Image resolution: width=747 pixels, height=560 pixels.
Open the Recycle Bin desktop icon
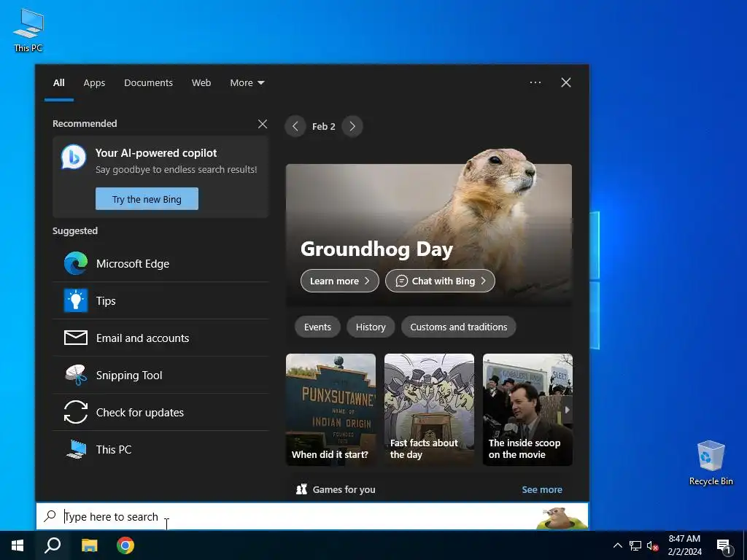[711, 463]
